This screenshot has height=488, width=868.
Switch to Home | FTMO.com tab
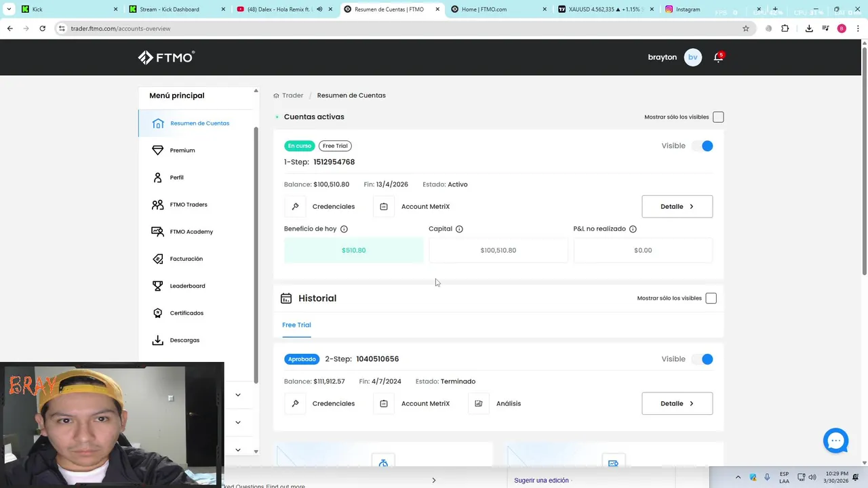click(x=499, y=9)
